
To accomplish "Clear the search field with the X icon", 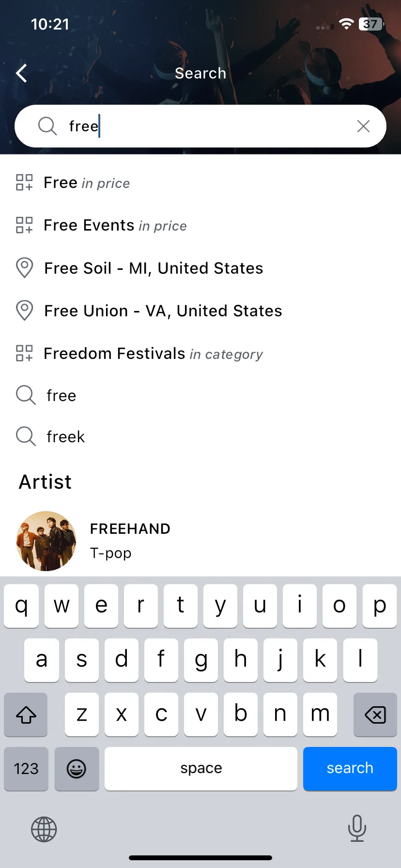I will [x=363, y=126].
